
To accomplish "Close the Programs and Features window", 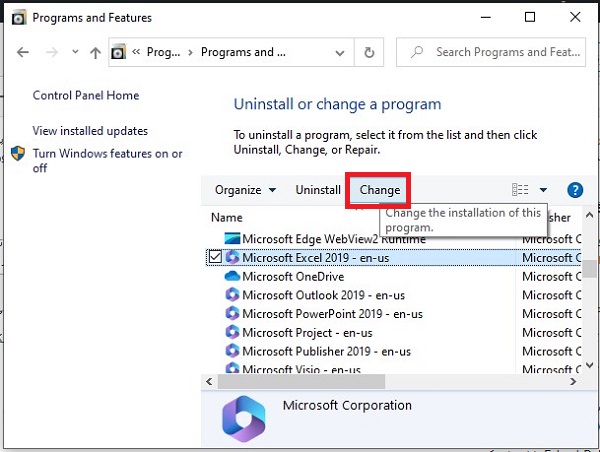I will pos(575,17).
